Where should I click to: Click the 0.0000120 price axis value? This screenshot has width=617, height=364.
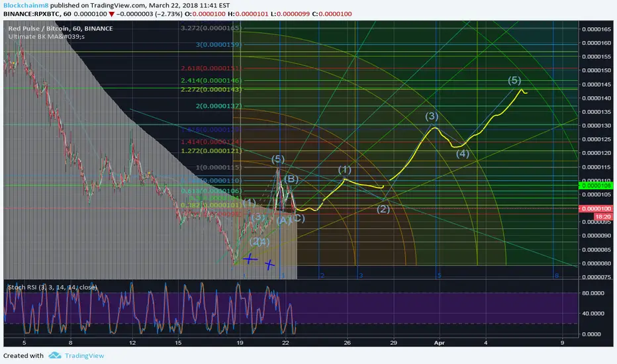tap(596, 153)
